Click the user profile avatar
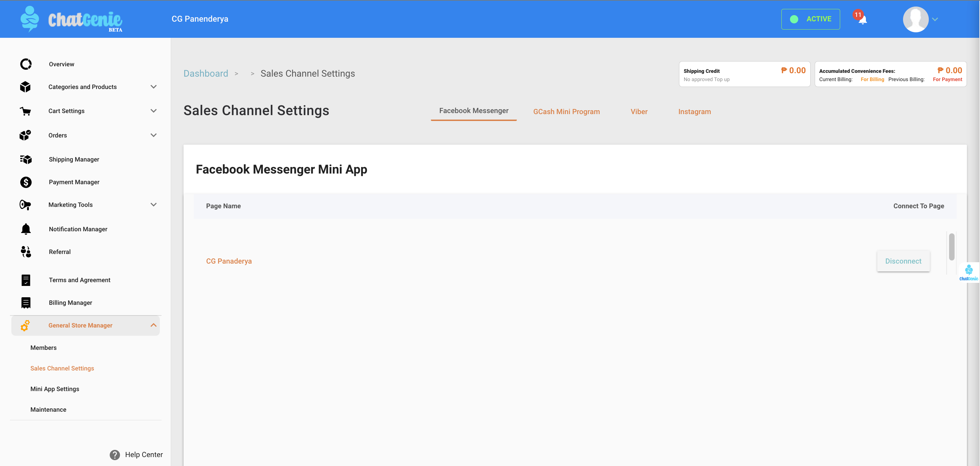980x466 pixels. (916, 19)
